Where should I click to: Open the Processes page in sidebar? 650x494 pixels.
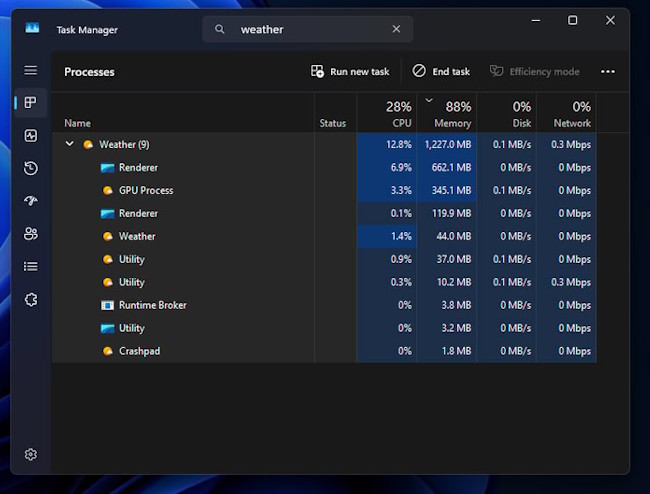(31, 102)
